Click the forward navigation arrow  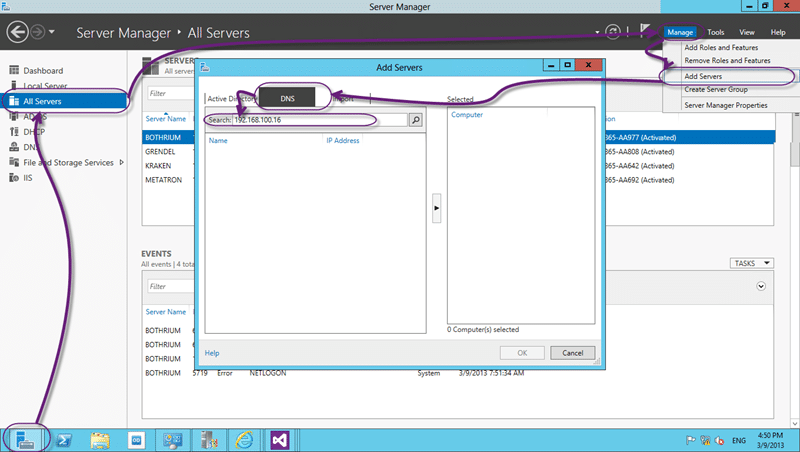click(x=37, y=32)
